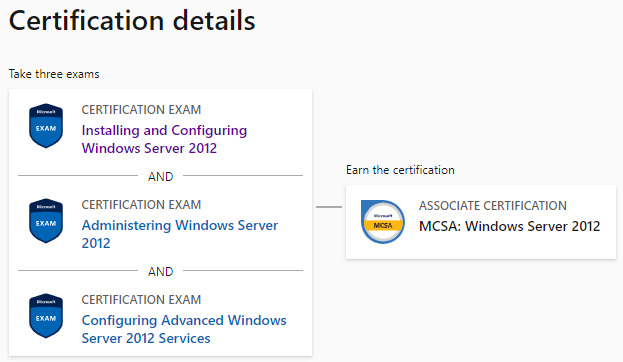
Task: Click the MCSA certification badge icon
Action: 383,222
